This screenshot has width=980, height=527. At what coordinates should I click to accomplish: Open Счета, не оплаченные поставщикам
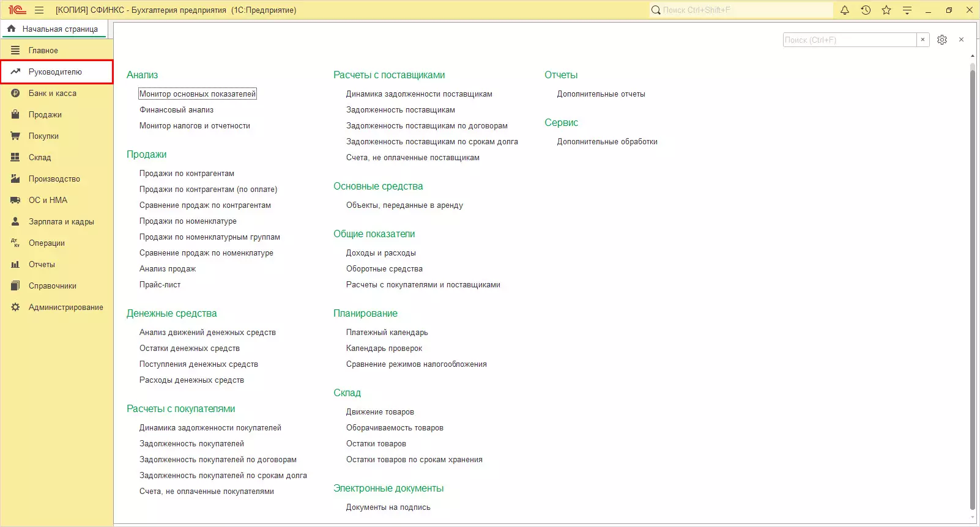pos(413,158)
